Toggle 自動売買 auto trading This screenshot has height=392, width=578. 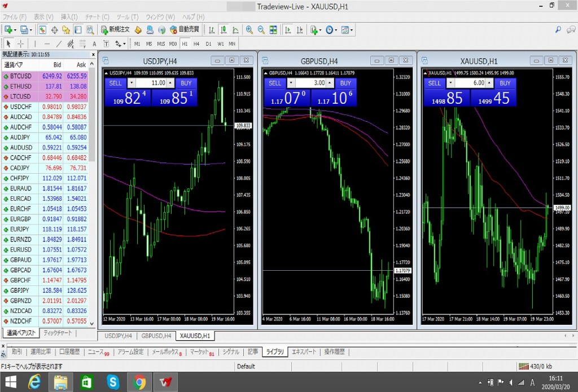(x=184, y=29)
